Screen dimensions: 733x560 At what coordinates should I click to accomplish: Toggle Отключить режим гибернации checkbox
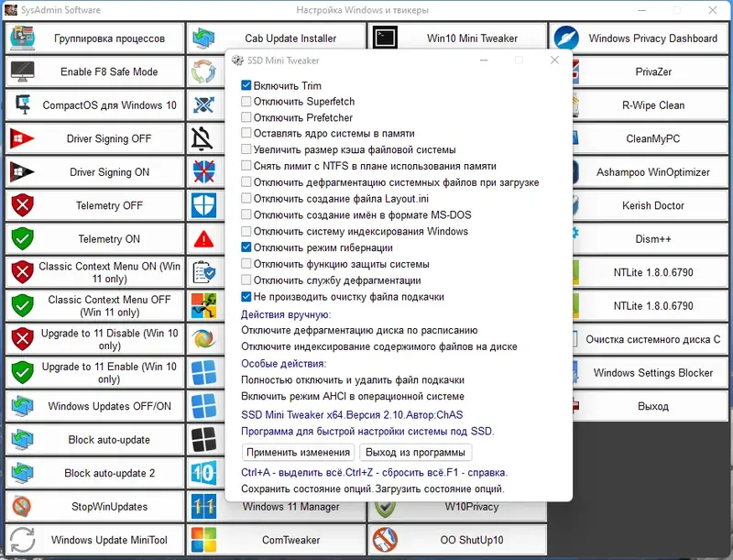pos(246,247)
